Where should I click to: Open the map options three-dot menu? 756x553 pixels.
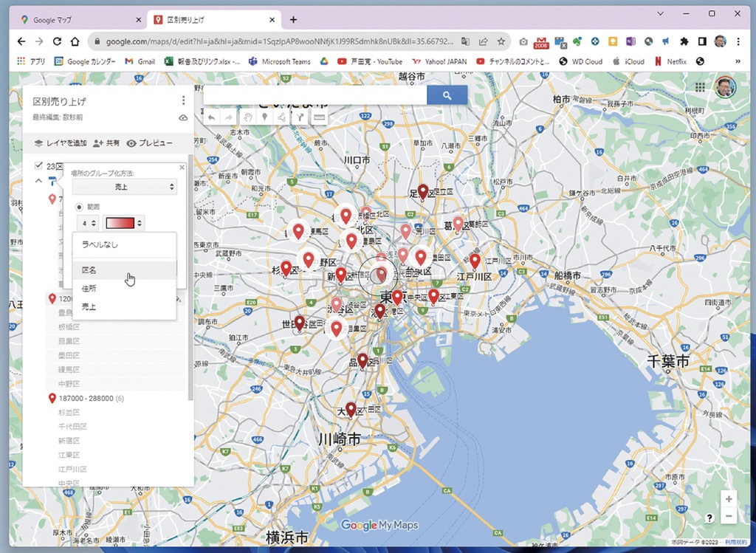[x=183, y=100]
